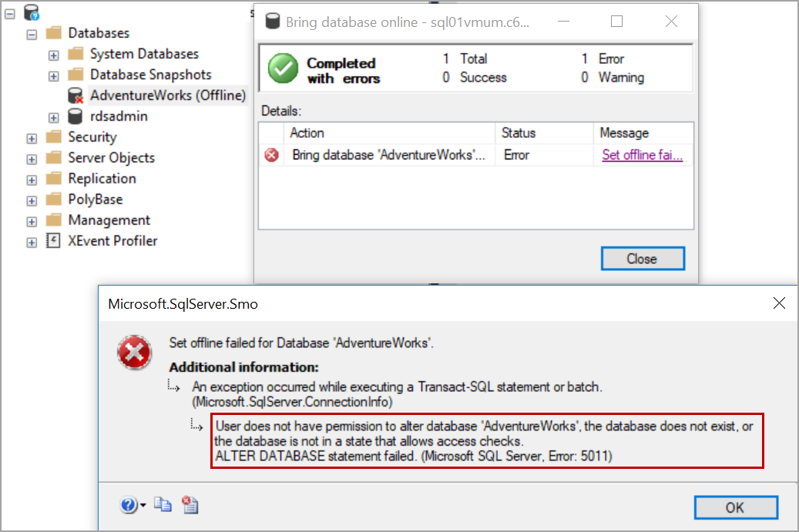Click the Security folder icon
799x532 pixels.
[x=53, y=137]
